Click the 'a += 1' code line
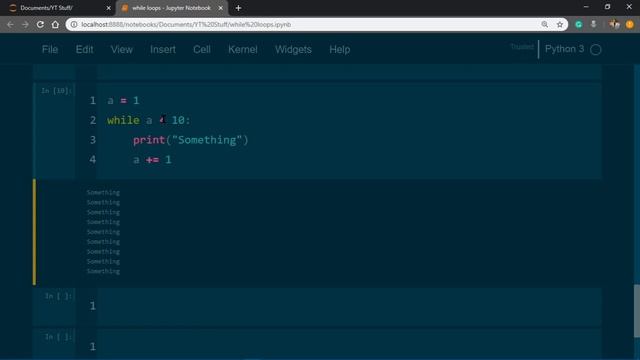The image size is (640, 360). (x=152, y=160)
